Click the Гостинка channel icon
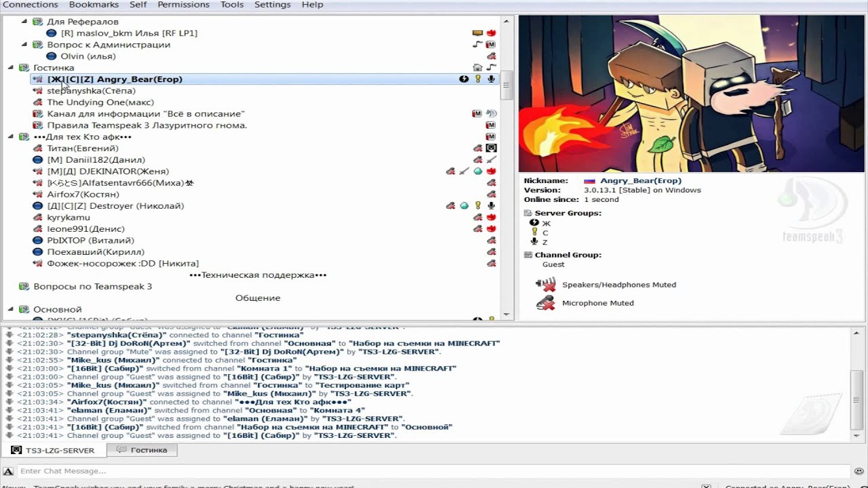 (x=24, y=68)
